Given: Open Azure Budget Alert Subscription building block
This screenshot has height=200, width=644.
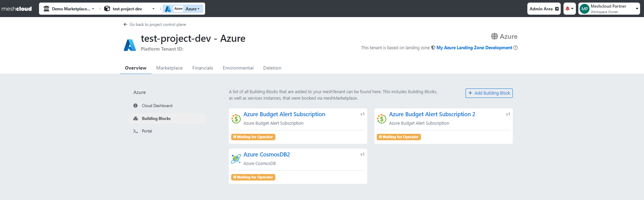Looking at the screenshot, I should pos(284,114).
